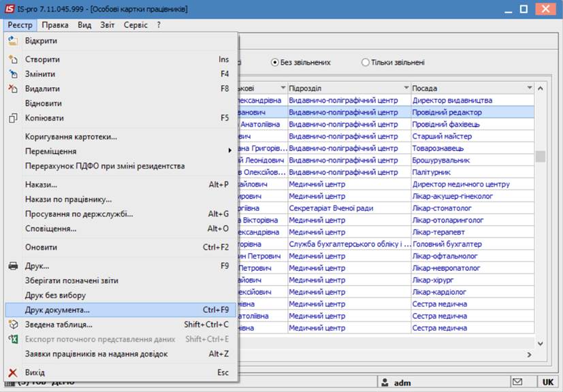Viewport: 563px width, 392px height.
Task: Open the Правка menu
Action: [55, 25]
